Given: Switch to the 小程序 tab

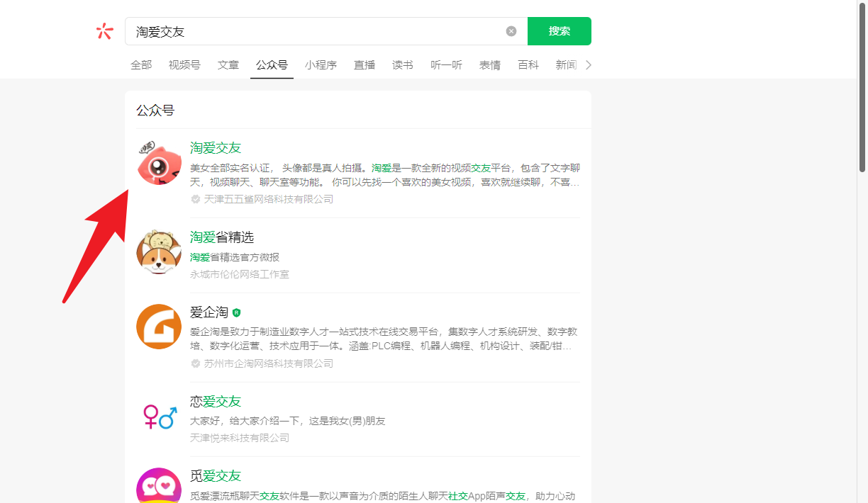Looking at the screenshot, I should click(x=321, y=64).
